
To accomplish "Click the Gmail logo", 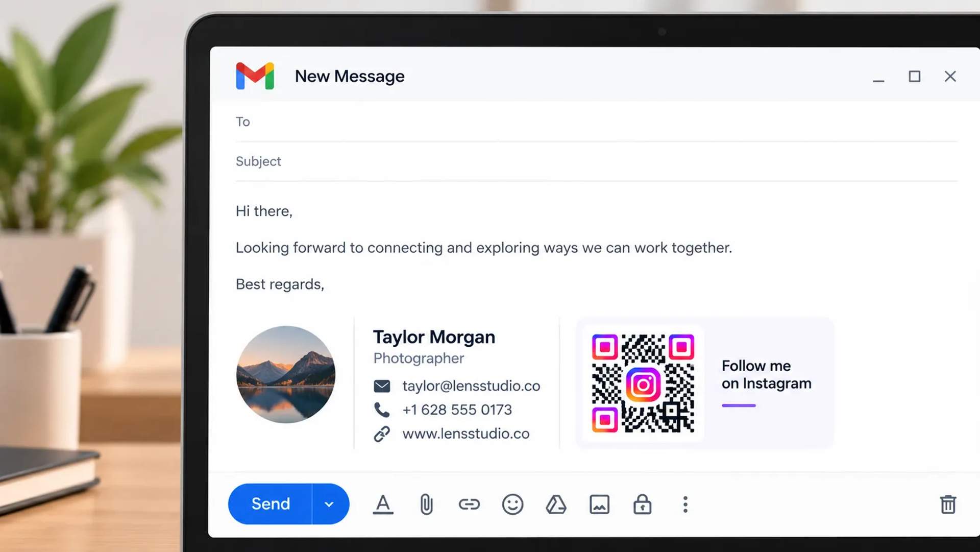I will [255, 76].
